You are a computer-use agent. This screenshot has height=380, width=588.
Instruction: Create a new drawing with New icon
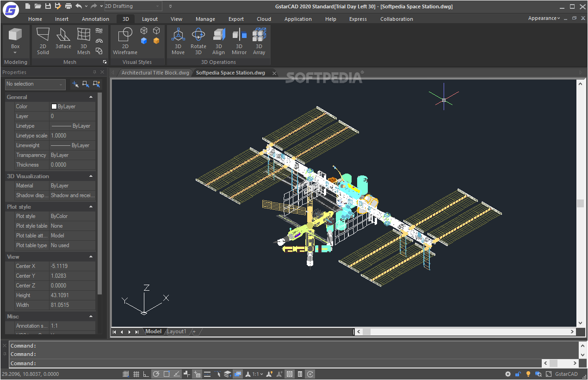(x=28, y=6)
